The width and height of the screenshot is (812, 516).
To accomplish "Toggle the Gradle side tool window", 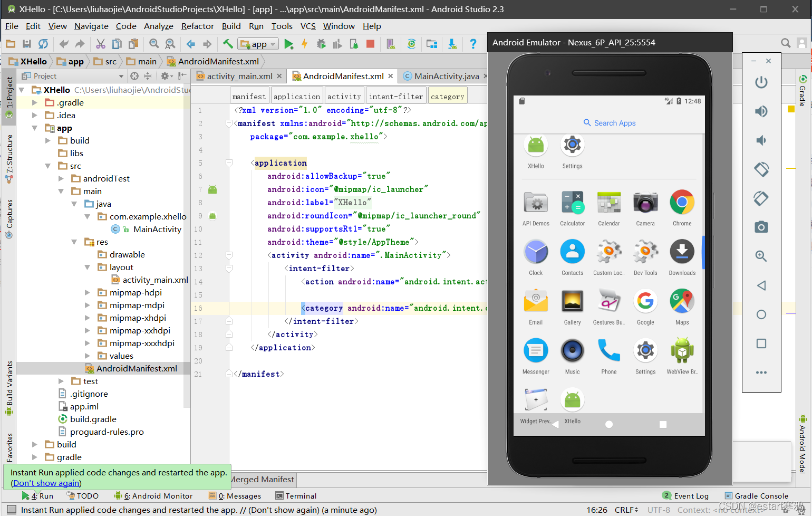I will click(x=803, y=91).
